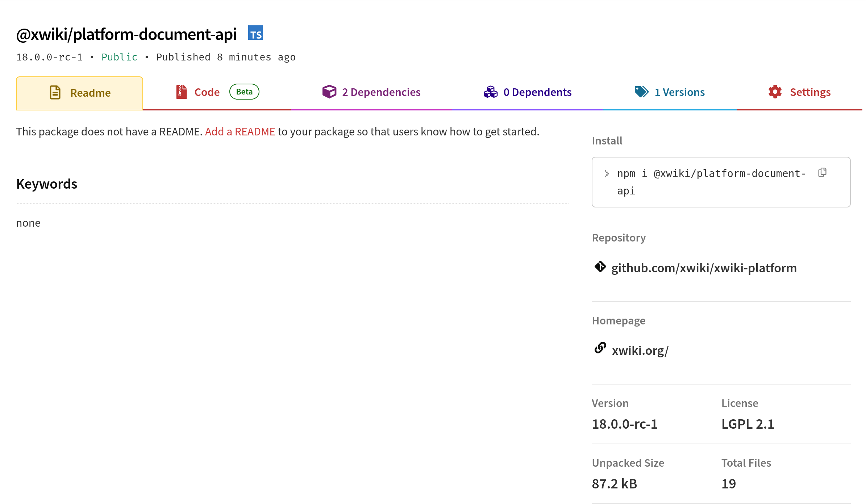Image resolution: width=866 pixels, height=504 pixels.
Task: Click the homepage chain-link icon
Action: (600, 348)
